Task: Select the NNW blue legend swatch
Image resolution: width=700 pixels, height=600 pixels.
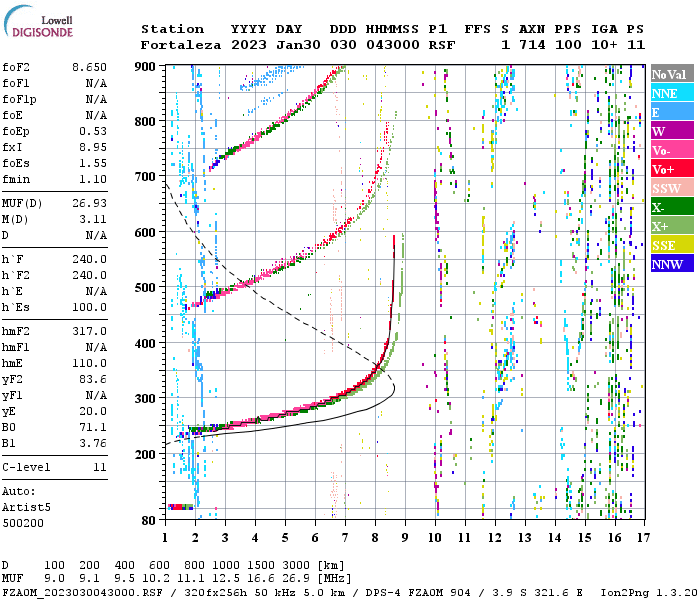Action: click(672, 264)
